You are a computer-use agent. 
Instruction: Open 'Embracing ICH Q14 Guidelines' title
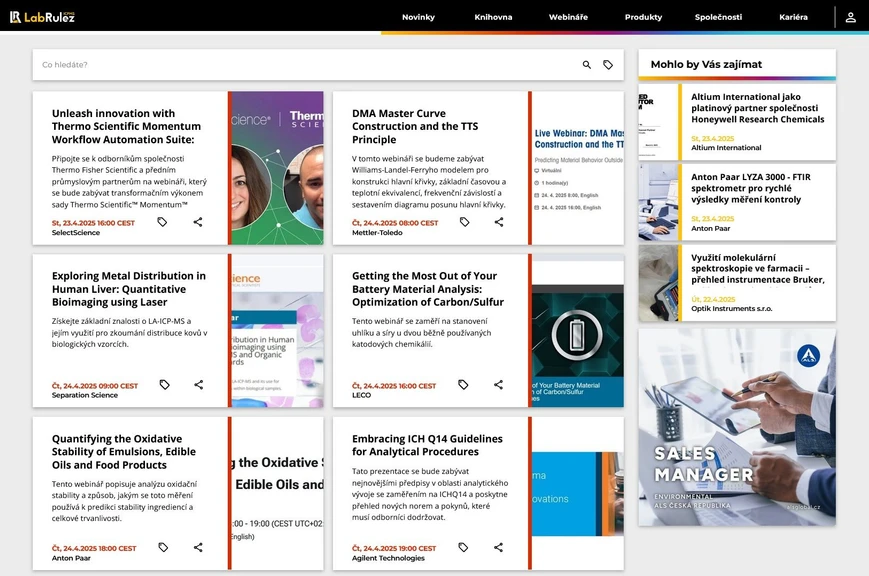[427, 445]
